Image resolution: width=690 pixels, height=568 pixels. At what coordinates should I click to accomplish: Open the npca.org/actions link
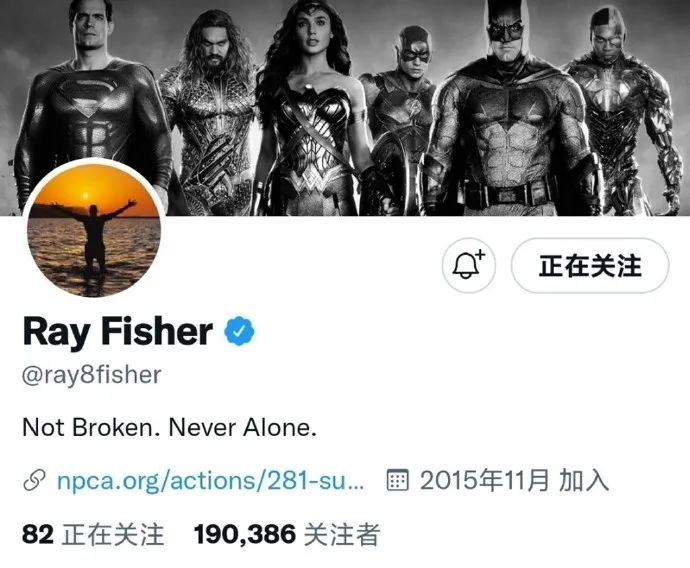pyautogui.click(x=211, y=480)
